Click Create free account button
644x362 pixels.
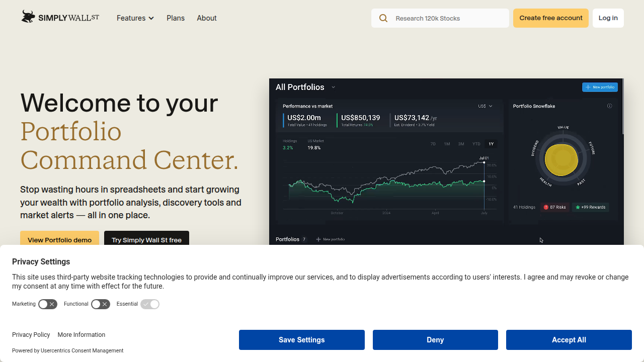[x=551, y=18]
